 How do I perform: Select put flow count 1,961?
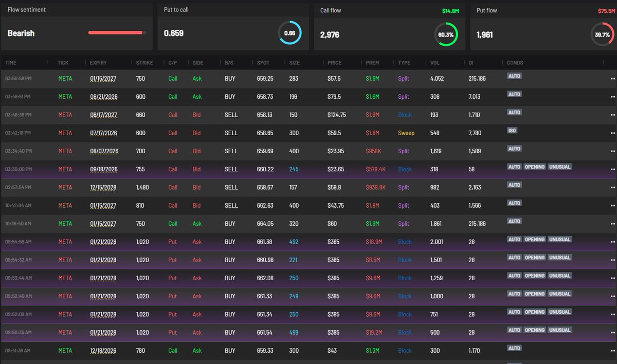click(485, 35)
